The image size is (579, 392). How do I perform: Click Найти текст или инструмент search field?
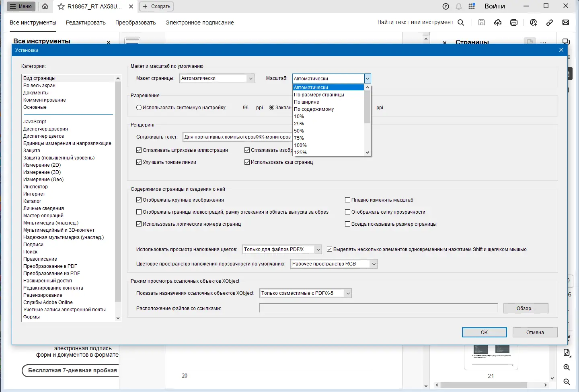[x=415, y=22]
